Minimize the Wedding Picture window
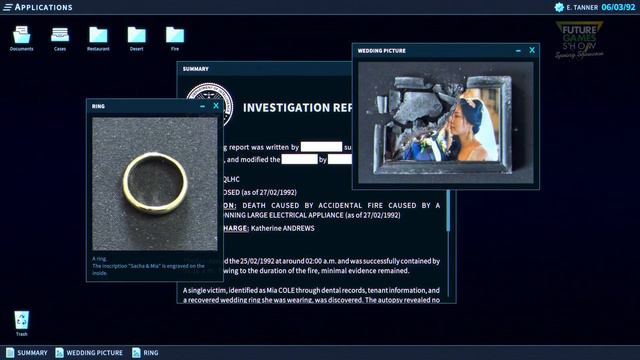 click(518, 51)
